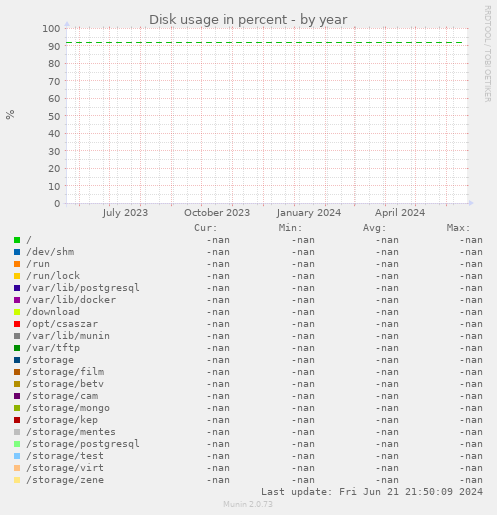Select the /opt/csaszar legend label
Image resolution: width=497 pixels, height=515 pixels.
click(62, 324)
